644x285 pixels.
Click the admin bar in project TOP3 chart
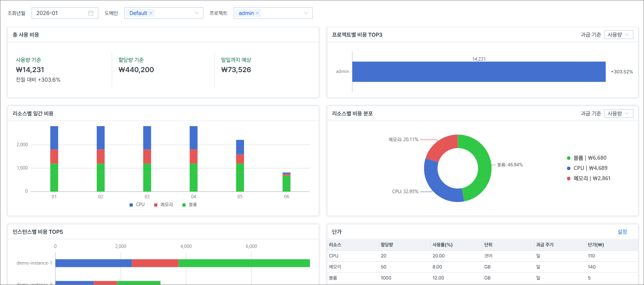(x=479, y=72)
